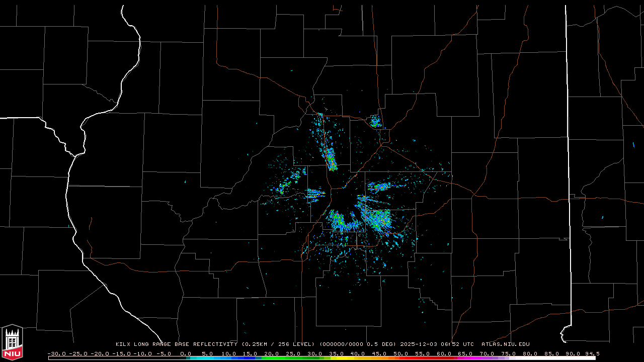
Task: Click the -30.0 label at the scale start
Action: pos(56,353)
